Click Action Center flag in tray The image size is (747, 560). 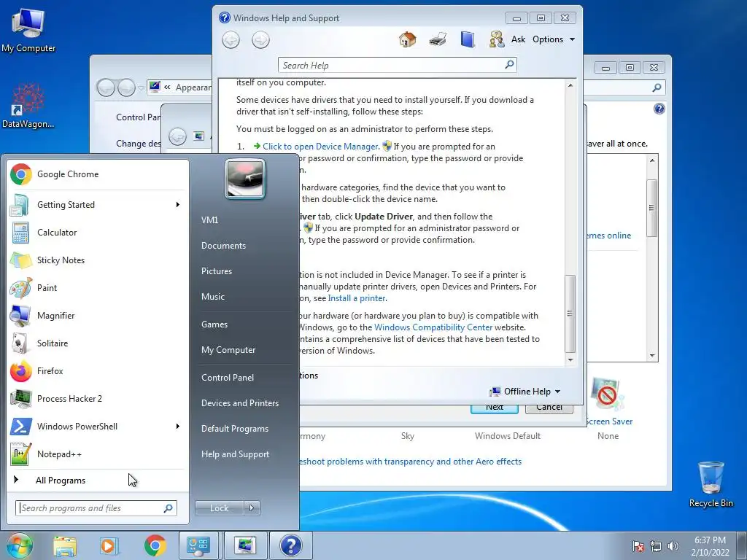(638, 546)
